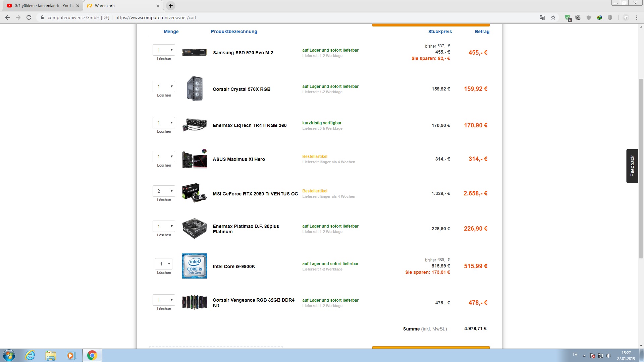Click the Chrome taskbar icon
The width and height of the screenshot is (644, 362).
[x=92, y=355]
